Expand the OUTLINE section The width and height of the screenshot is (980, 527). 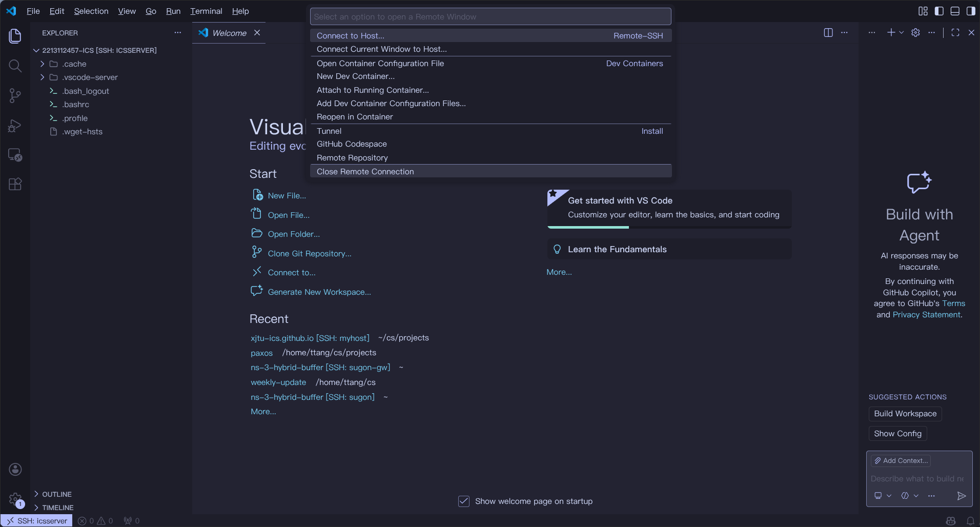click(x=56, y=494)
